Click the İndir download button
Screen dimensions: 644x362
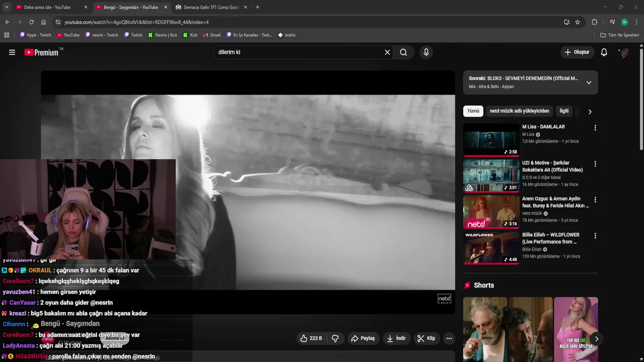[396, 338]
